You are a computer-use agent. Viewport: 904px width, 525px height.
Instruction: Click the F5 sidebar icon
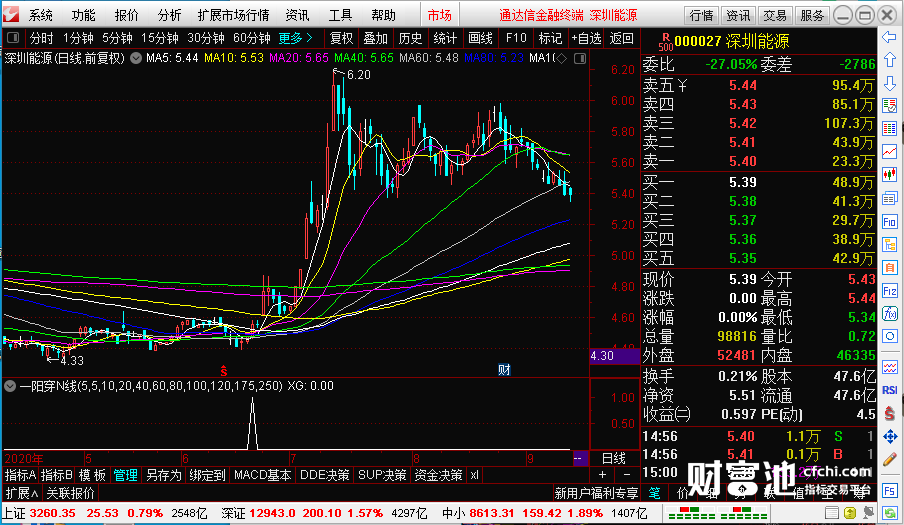coord(890,491)
